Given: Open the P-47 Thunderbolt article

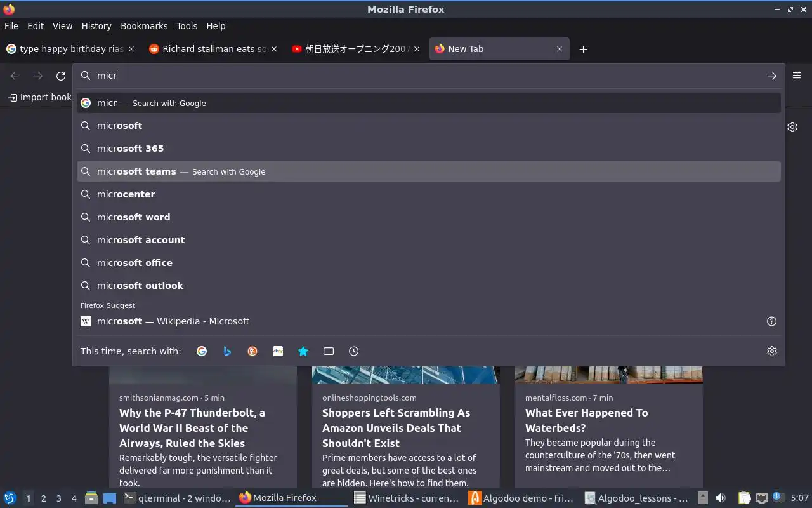Looking at the screenshot, I should click(192, 428).
